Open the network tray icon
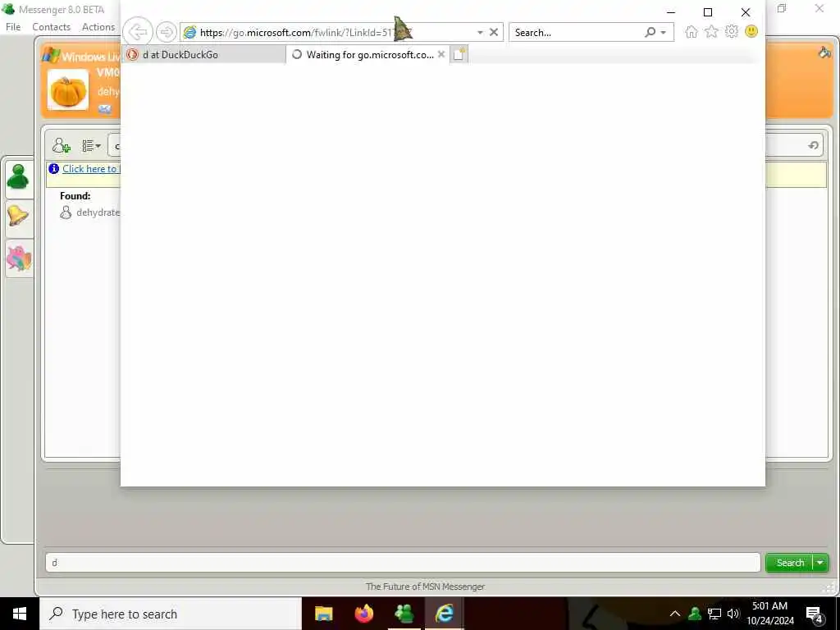 coord(714,614)
